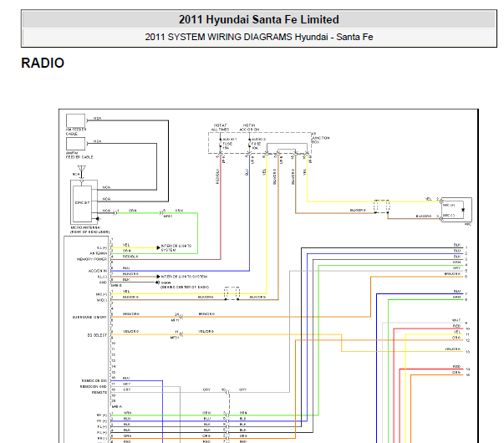
Task: Click the arrow on the ILL(+) yellow wire
Action: tap(158, 248)
